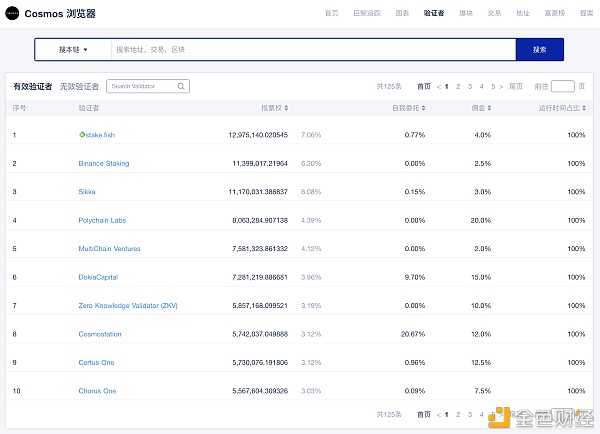Focus the address, transaction, block search field
Viewport: 600px width, 434px height.
point(313,49)
